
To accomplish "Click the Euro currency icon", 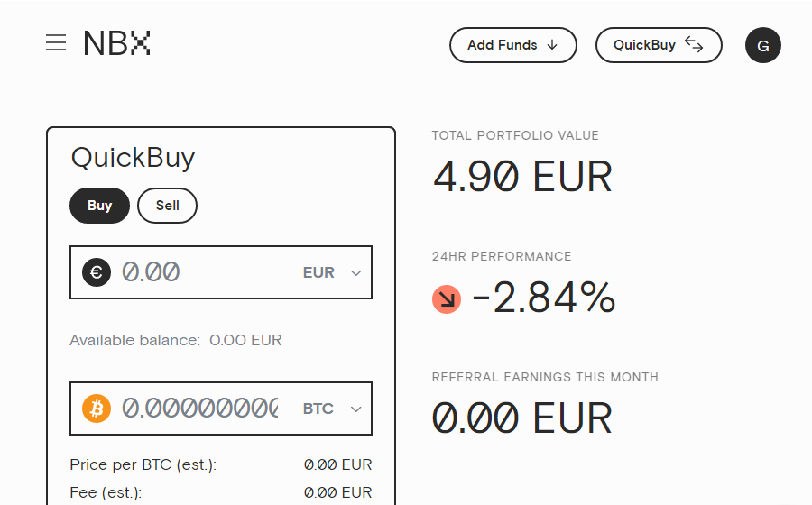I will coord(97,272).
